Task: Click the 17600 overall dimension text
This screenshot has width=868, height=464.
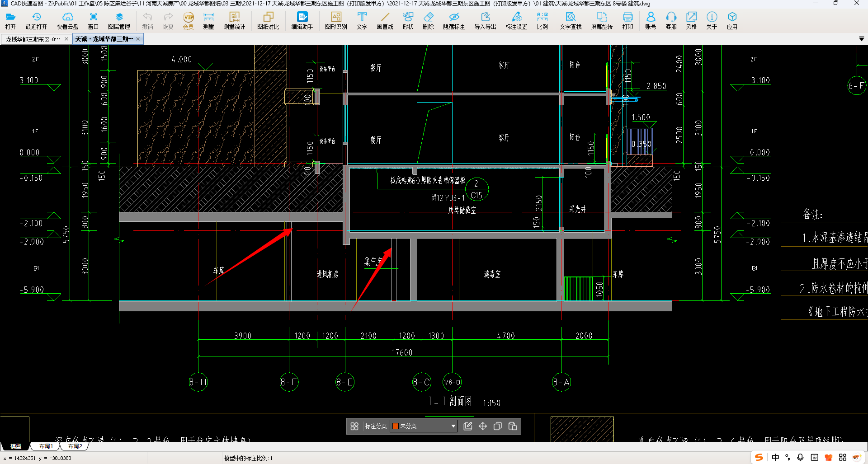Action: [402, 352]
